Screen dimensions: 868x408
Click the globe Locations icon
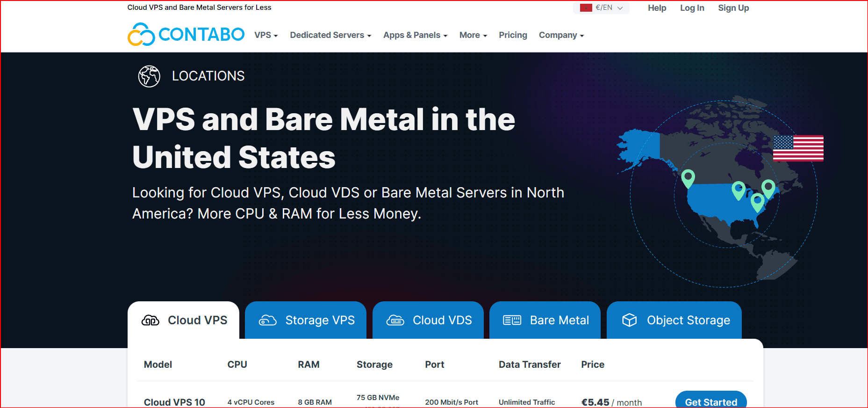click(149, 76)
